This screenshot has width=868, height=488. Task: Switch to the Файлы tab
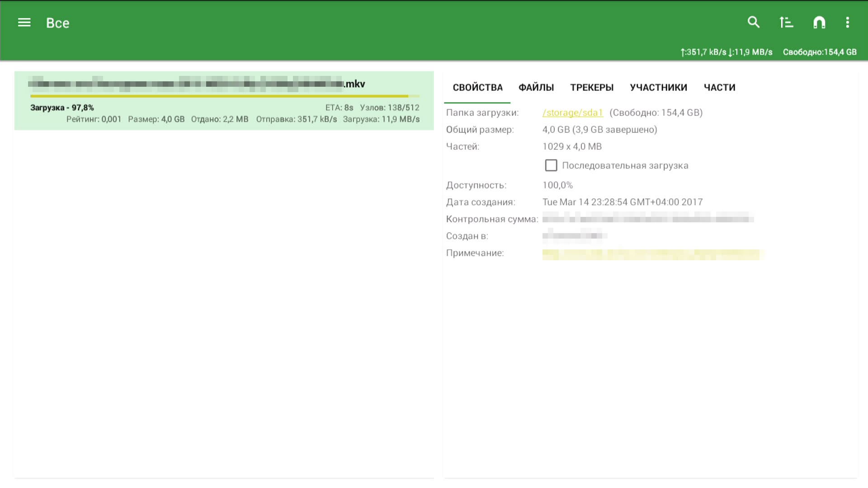pyautogui.click(x=536, y=88)
